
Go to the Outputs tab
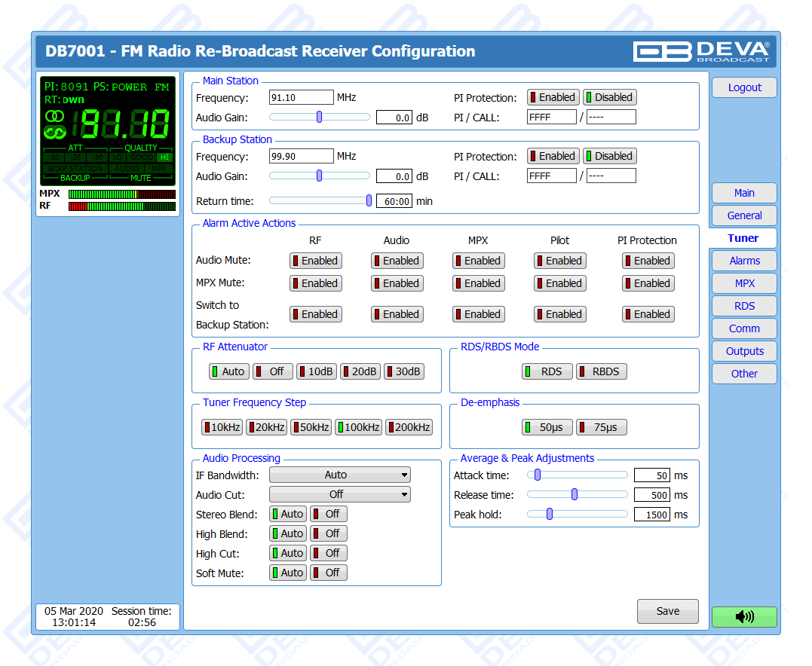744,351
